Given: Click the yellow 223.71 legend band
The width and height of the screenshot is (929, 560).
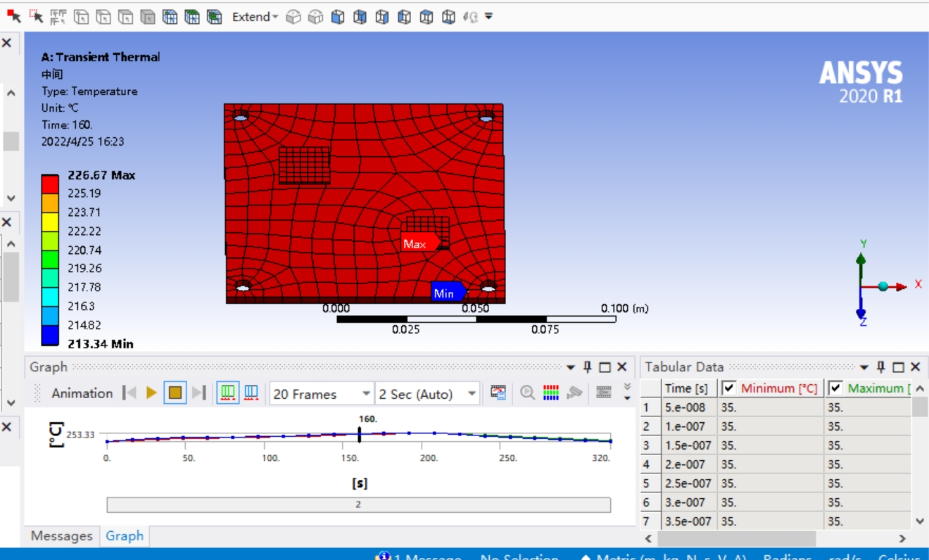Looking at the screenshot, I should tap(50, 221).
